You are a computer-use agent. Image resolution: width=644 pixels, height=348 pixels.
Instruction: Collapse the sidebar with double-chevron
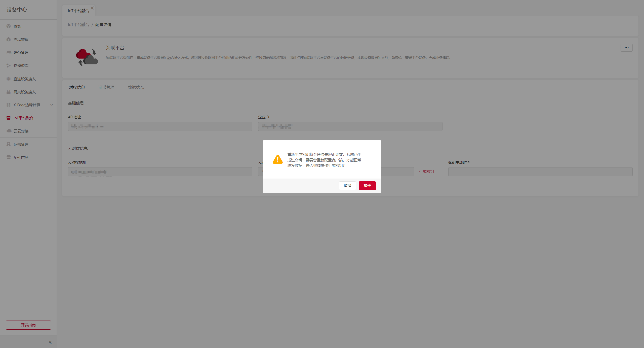coord(50,342)
